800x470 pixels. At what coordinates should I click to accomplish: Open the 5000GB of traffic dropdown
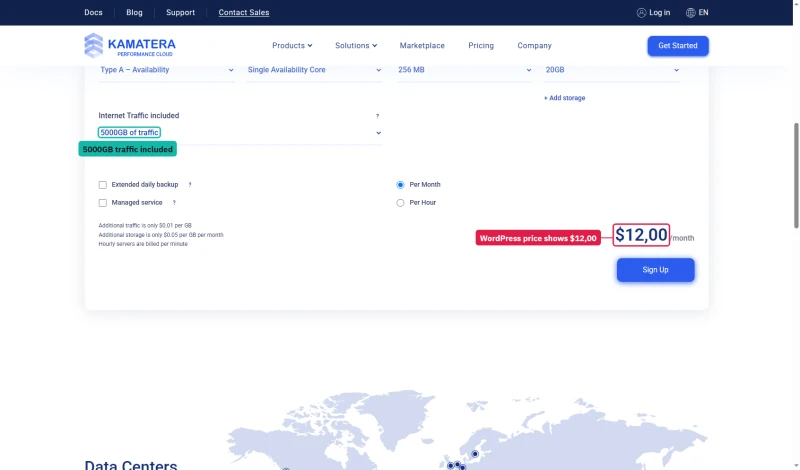(240, 133)
